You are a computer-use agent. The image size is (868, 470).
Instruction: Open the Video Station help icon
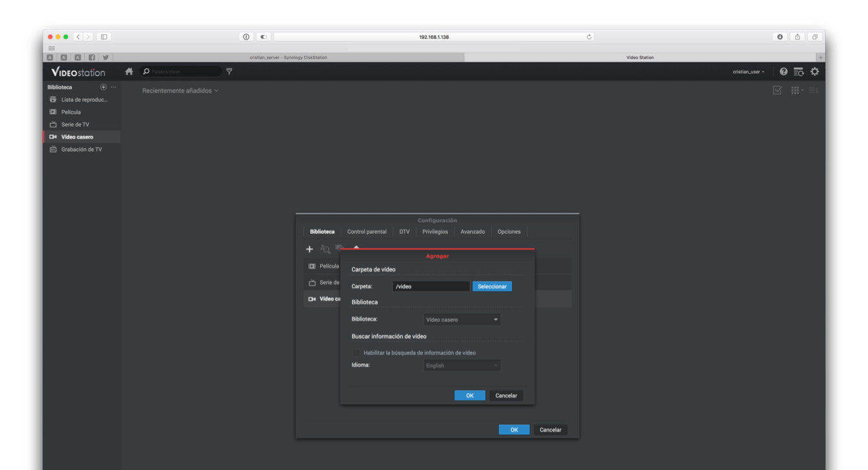click(x=784, y=71)
